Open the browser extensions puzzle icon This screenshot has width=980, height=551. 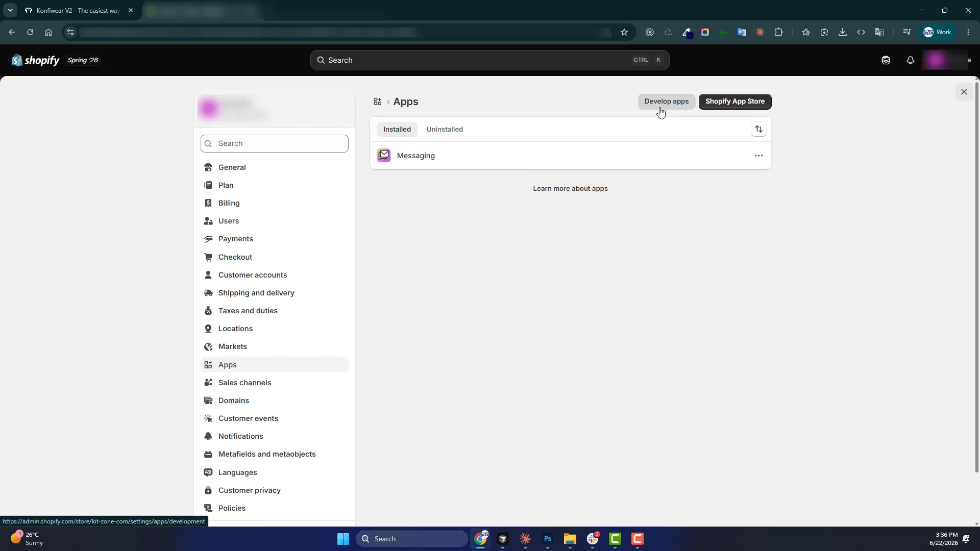pyautogui.click(x=778, y=32)
